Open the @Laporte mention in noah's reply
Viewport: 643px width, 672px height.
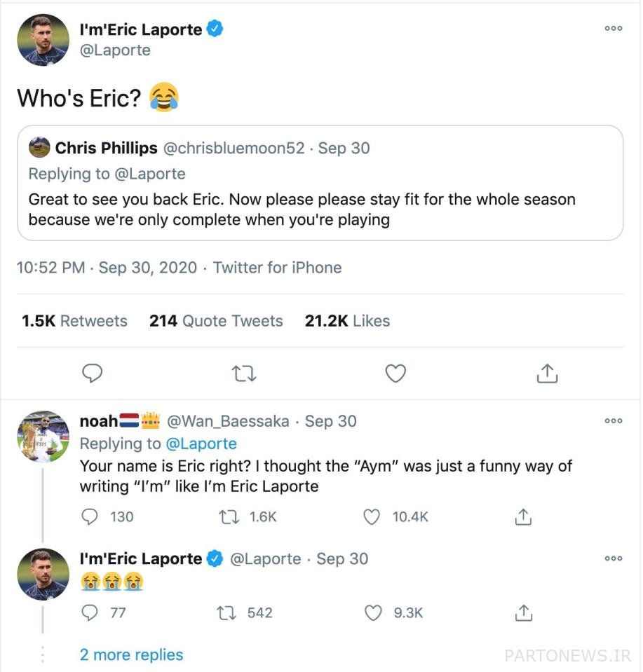point(201,444)
